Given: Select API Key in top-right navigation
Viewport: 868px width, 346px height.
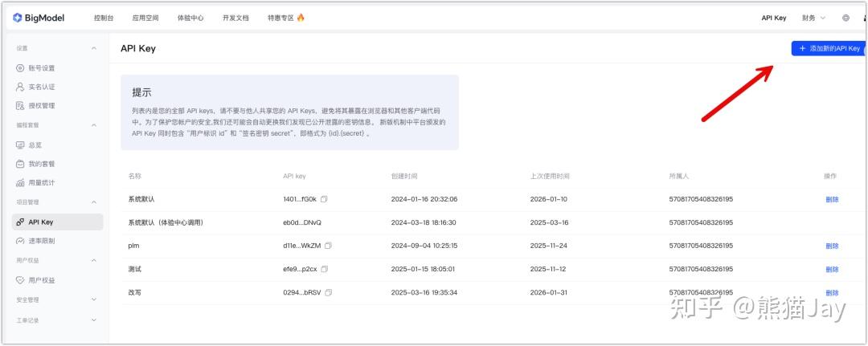Looking at the screenshot, I should pos(774,18).
